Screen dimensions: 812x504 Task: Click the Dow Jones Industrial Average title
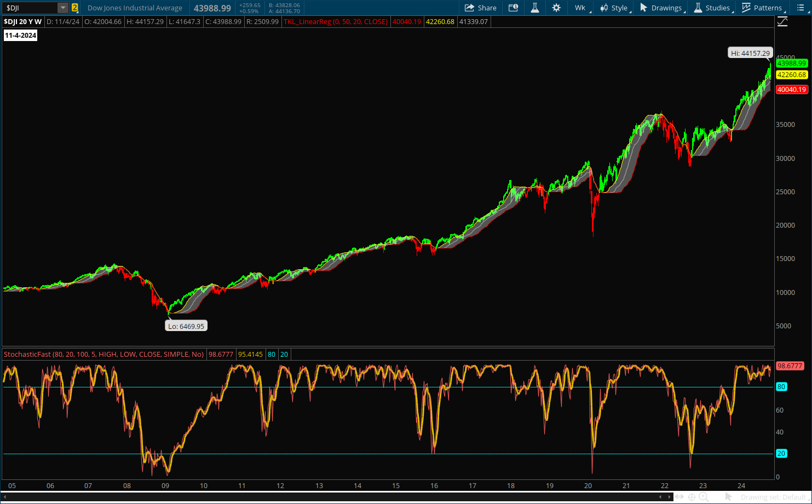point(135,8)
